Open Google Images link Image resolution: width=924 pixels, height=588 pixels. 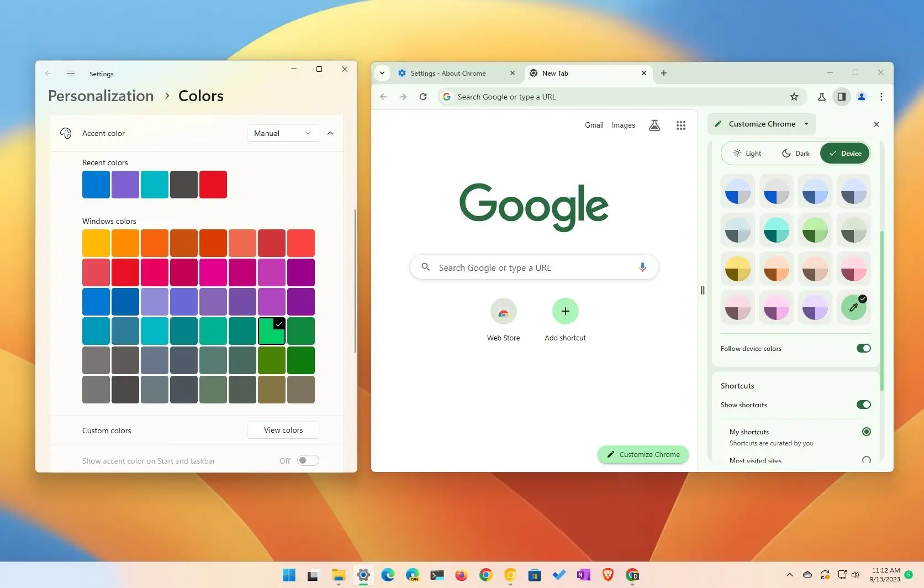coord(623,125)
